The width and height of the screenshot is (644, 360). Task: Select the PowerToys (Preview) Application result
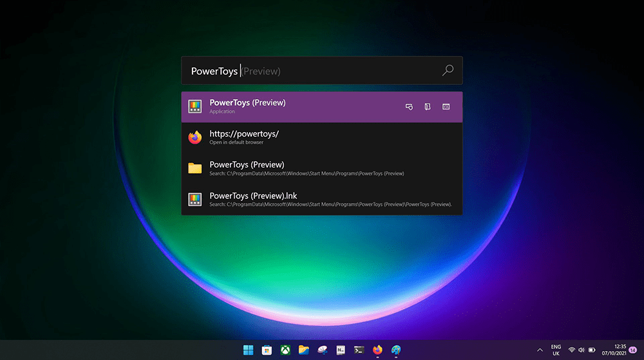(x=321, y=107)
